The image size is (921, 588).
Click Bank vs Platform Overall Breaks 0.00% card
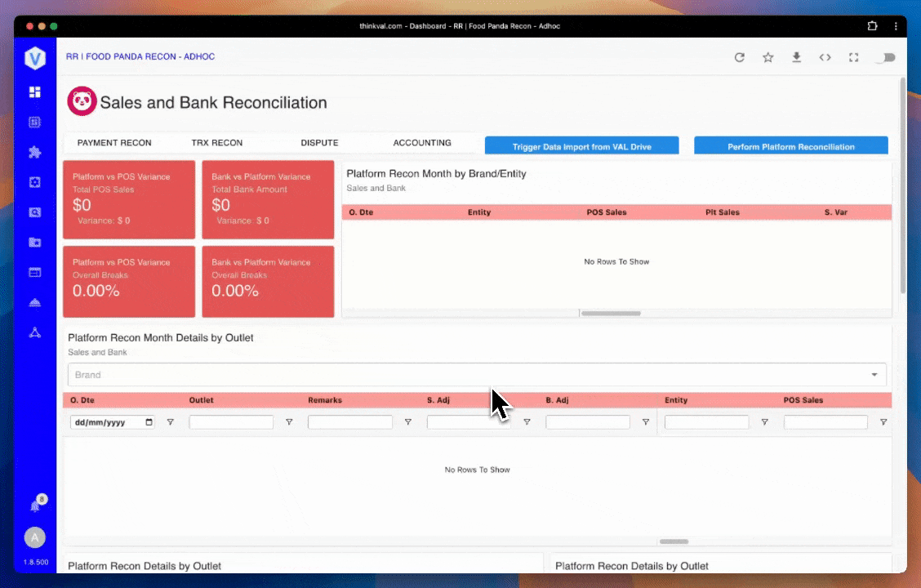[268, 282]
